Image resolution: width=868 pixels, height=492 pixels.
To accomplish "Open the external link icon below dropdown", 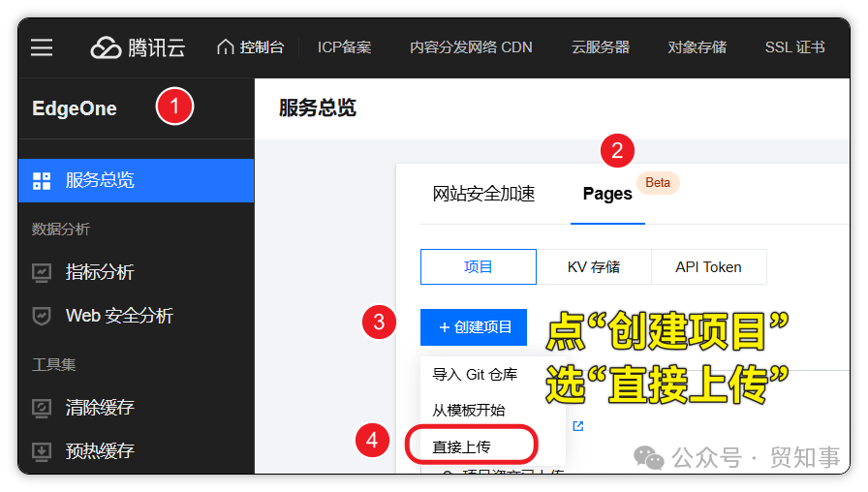I will coord(578,425).
